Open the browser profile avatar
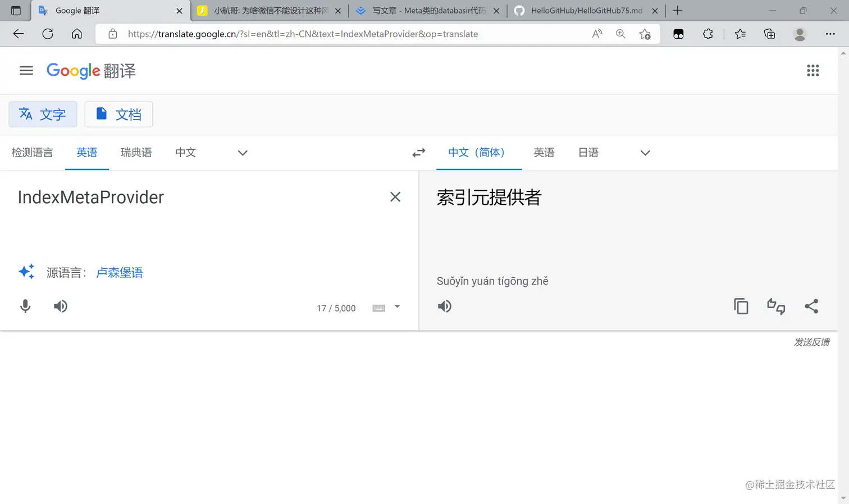849x504 pixels. pos(800,34)
